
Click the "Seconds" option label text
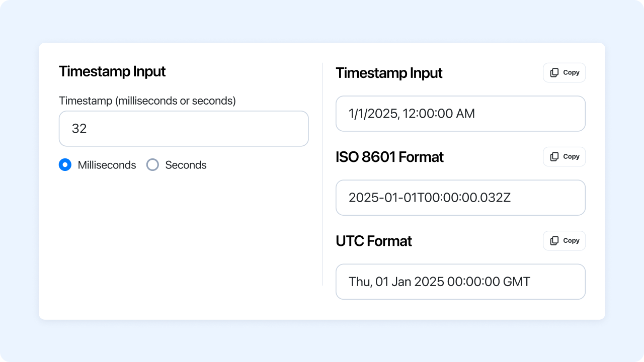point(186,165)
